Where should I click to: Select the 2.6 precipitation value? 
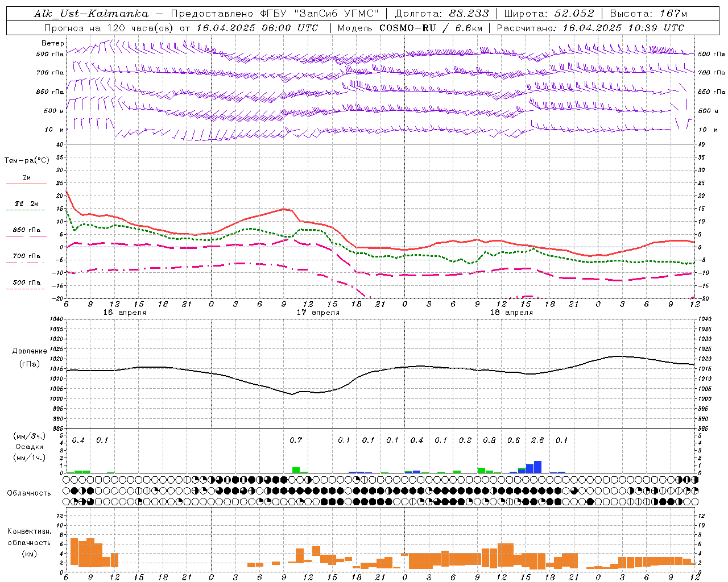pos(537,440)
